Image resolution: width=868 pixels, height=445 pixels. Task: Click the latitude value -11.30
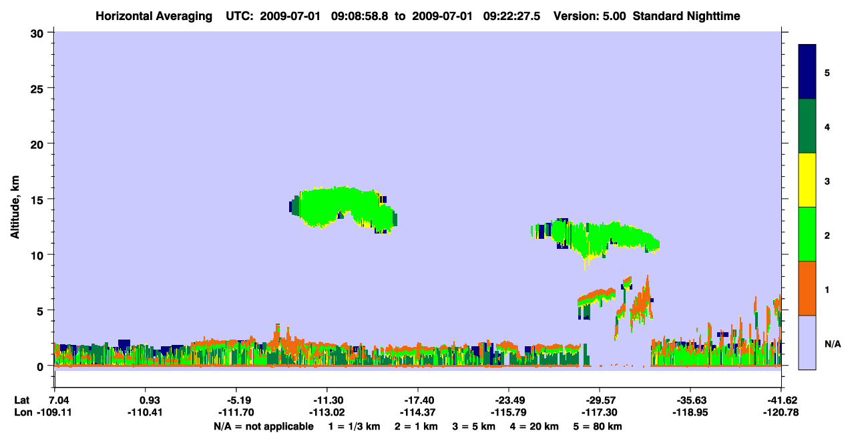click(x=327, y=400)
